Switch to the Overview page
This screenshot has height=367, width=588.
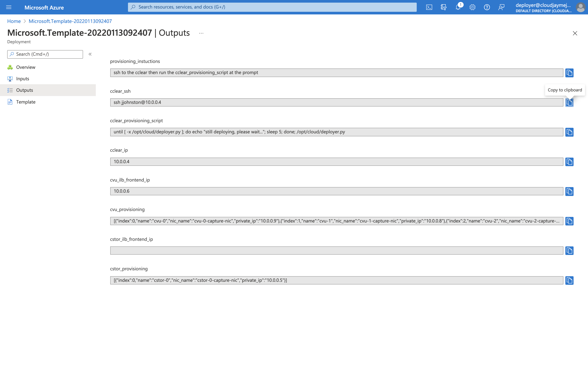(x=26, y=67)
